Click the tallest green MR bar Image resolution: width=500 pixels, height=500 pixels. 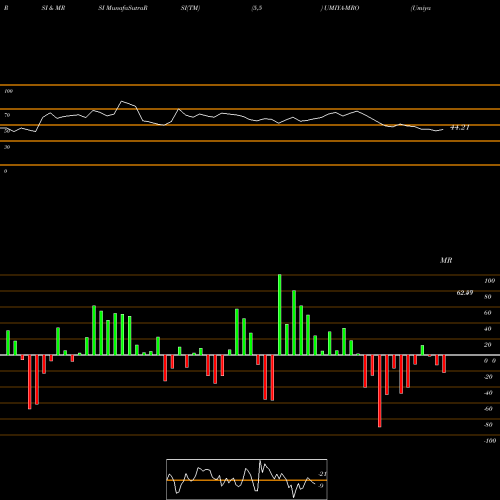(279, 314)
